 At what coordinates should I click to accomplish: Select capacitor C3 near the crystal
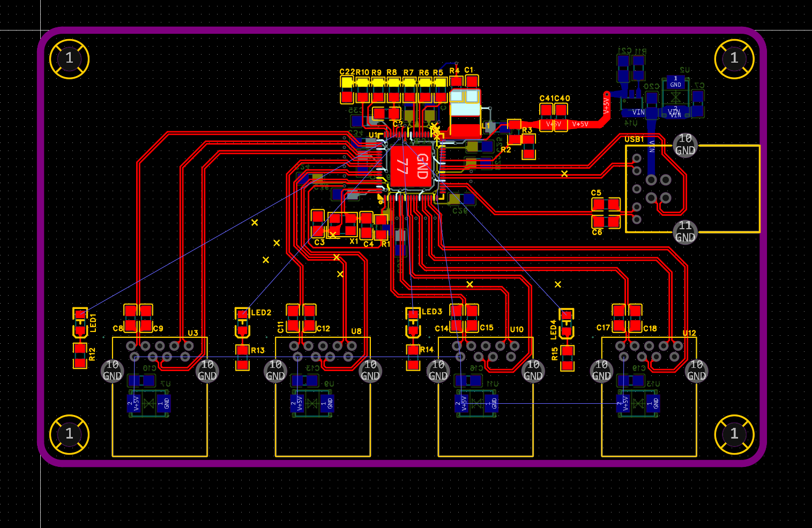coord(318,224)
